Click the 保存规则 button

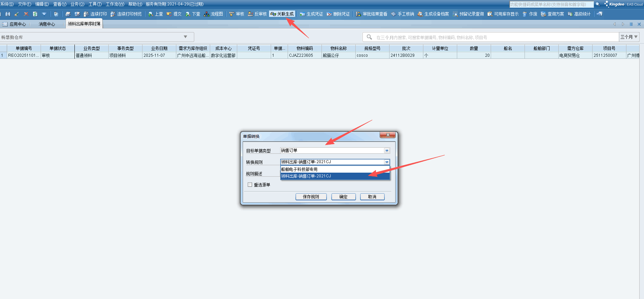tap(311, 197)
